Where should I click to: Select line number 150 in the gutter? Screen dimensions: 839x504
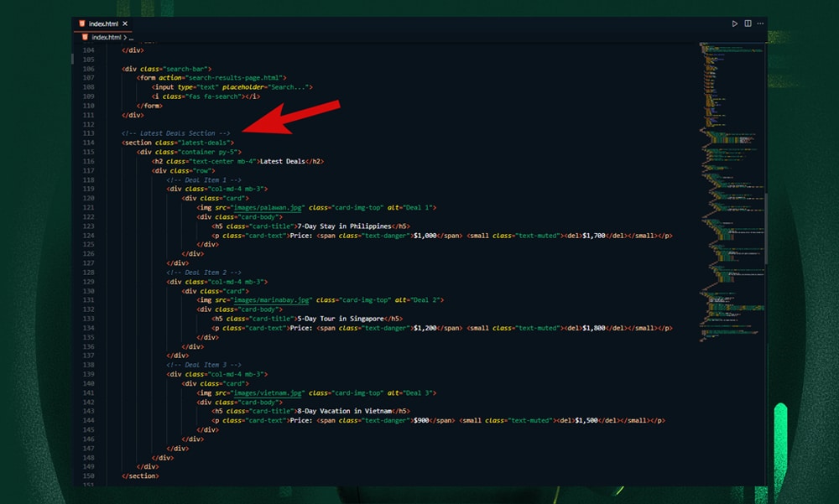point(88,475)
